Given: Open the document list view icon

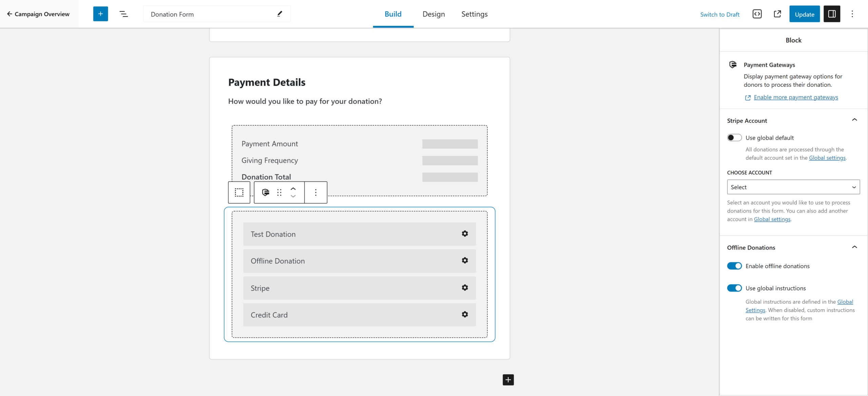Looking at the screenshot, I should point(124,14).
